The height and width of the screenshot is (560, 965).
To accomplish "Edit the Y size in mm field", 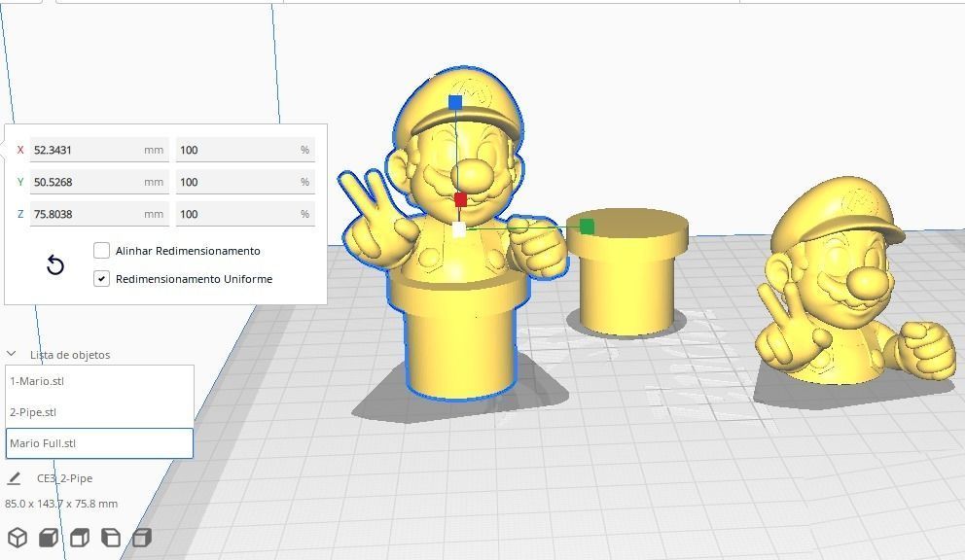I will 99,182.
